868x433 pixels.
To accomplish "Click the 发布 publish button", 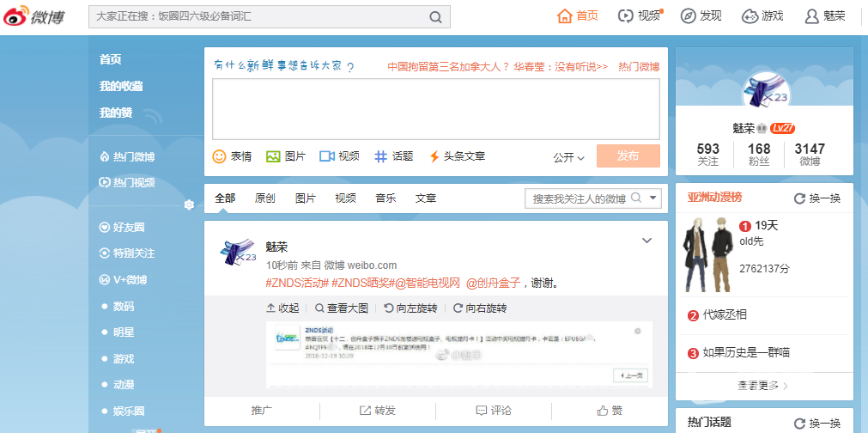I will point(628,156).
